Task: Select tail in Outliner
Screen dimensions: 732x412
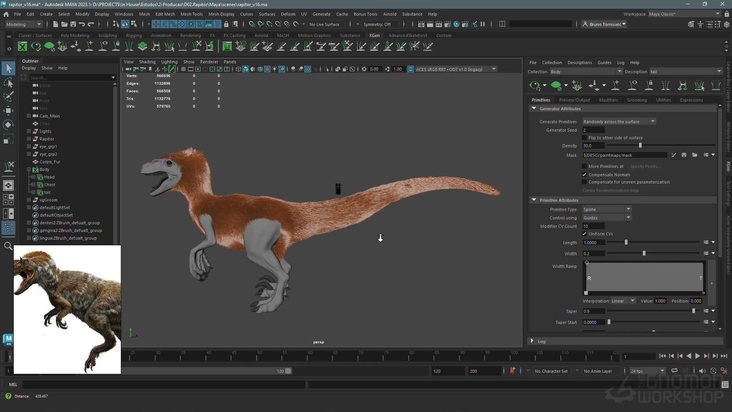Action: pos(47,192)
